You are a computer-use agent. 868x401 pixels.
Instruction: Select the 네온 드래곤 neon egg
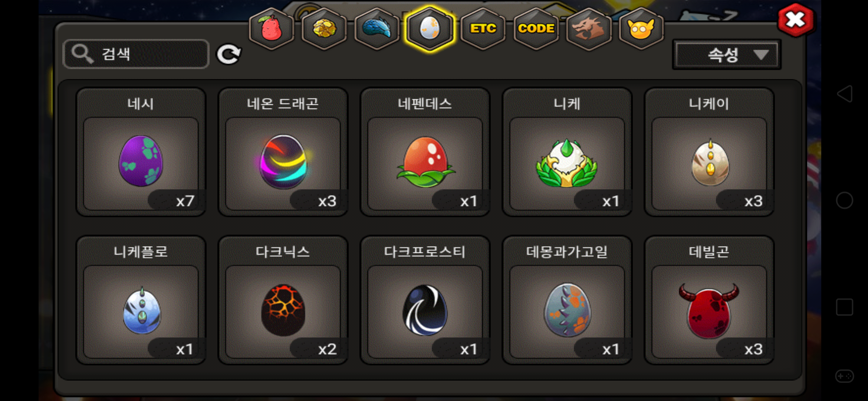(x=283, y=152)
